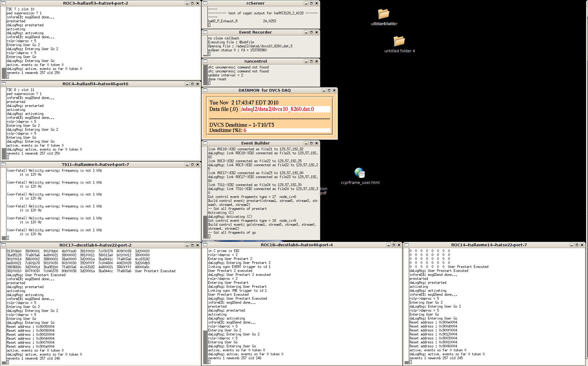
Task: Open window menu icon of ROC4 window
Action: [x=4, y=84]
